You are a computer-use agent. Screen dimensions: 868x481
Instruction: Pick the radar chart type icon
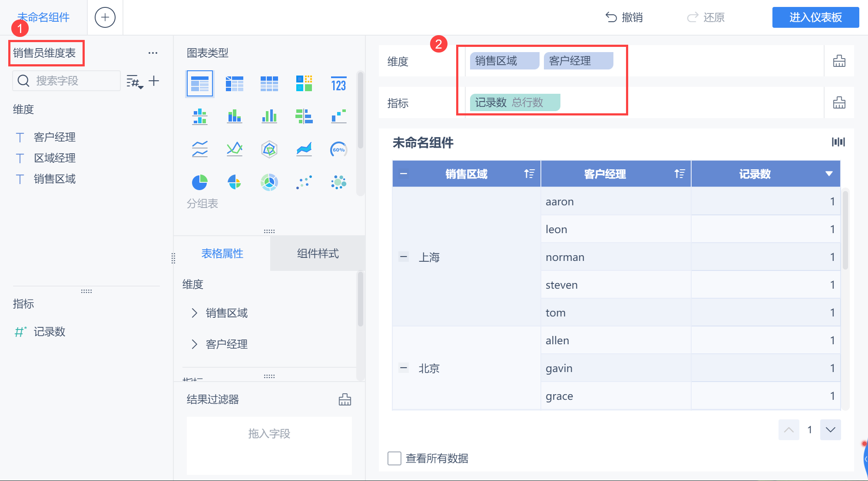click(x=269, y=150)
